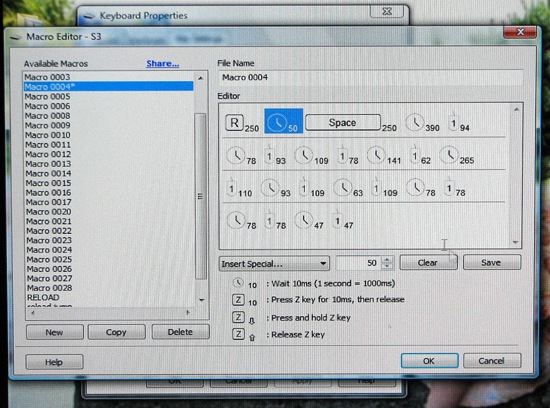Select Macro 0013 in the list

click(x=108, y=164)
